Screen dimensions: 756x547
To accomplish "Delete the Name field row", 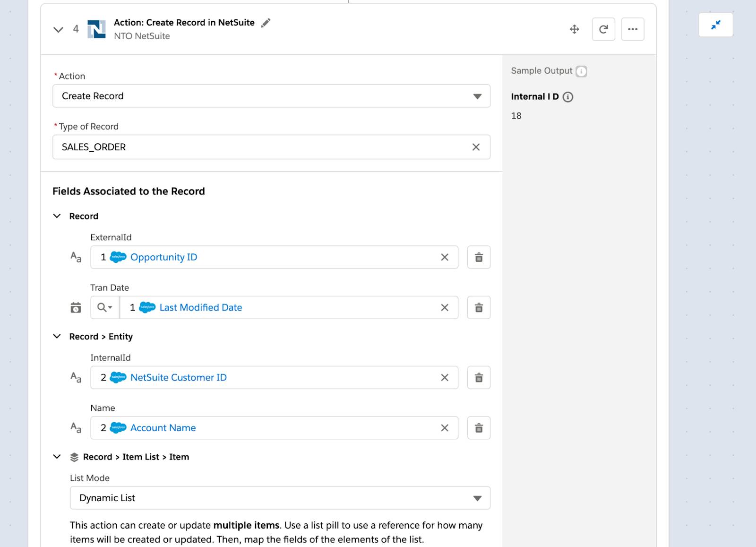I will [x=479, y=428].
